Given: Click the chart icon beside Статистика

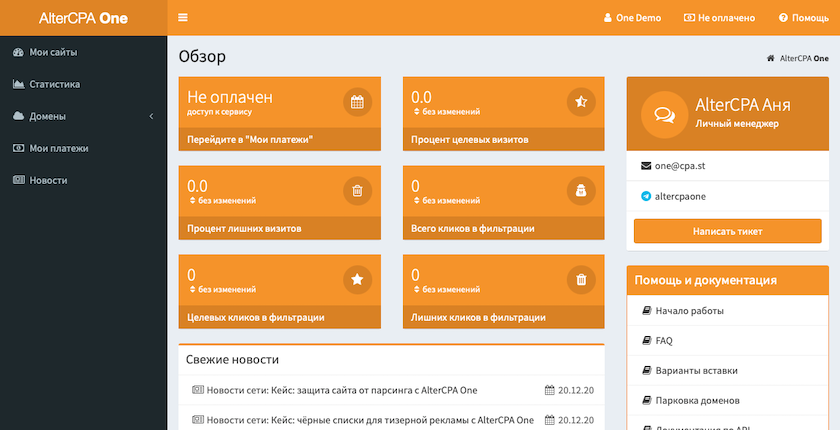Looking at the screenshot, I should click(19, 84).
